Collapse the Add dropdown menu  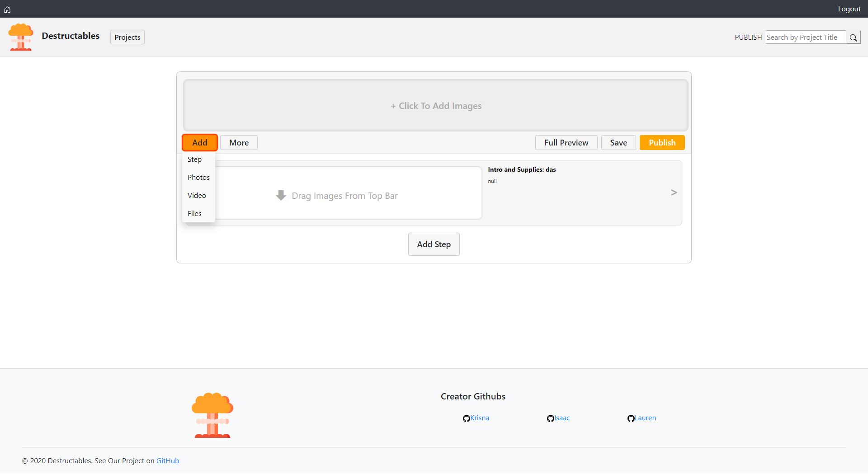[x=199, y=143]
